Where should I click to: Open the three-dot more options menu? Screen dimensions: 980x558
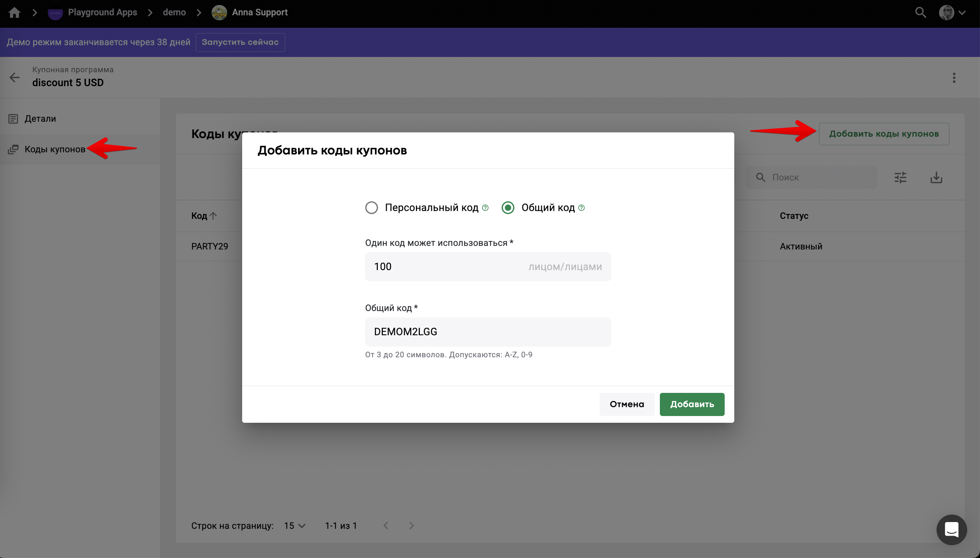coord(954,78)
